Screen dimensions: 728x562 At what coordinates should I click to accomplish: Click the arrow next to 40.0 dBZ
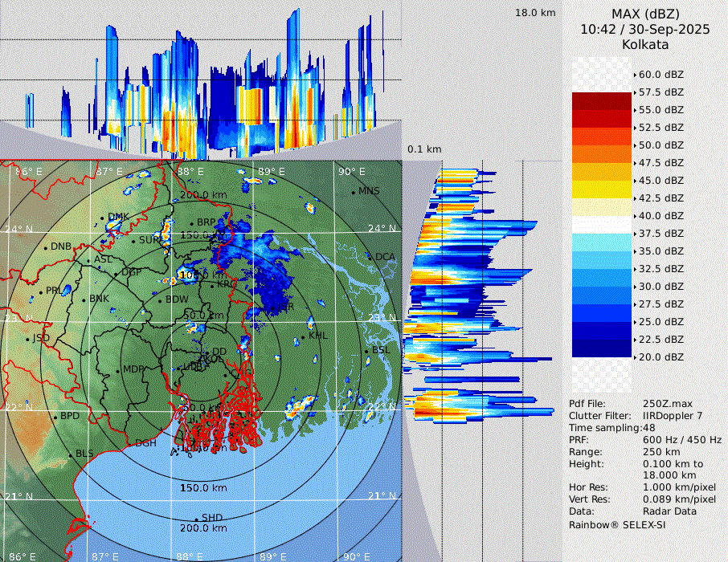636,216
